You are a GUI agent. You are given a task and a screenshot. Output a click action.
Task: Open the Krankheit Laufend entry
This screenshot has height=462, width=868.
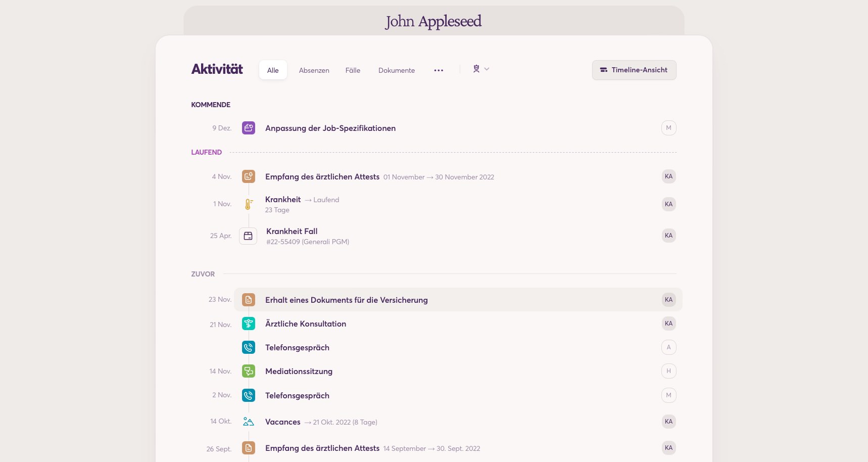(x=283, y=200)
